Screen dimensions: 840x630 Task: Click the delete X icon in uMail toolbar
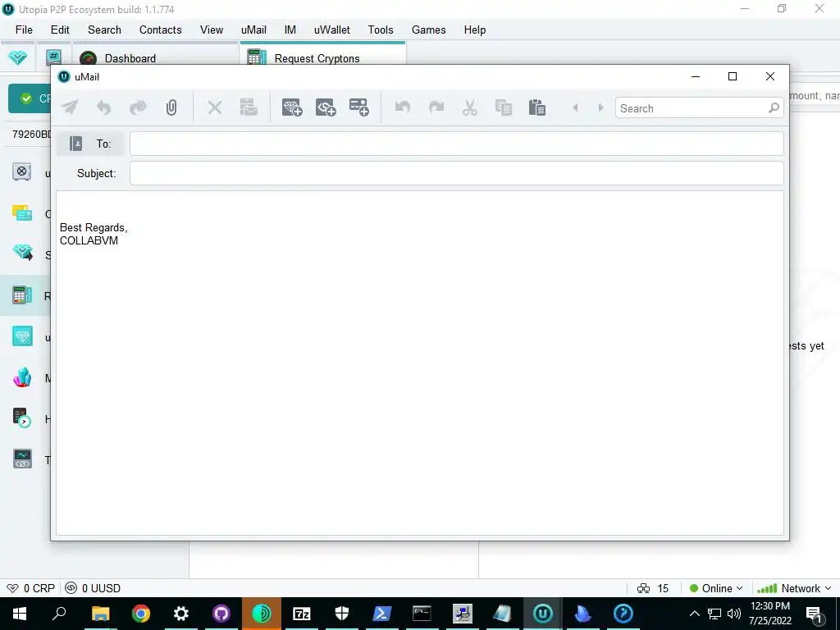[x=215, y=107]
